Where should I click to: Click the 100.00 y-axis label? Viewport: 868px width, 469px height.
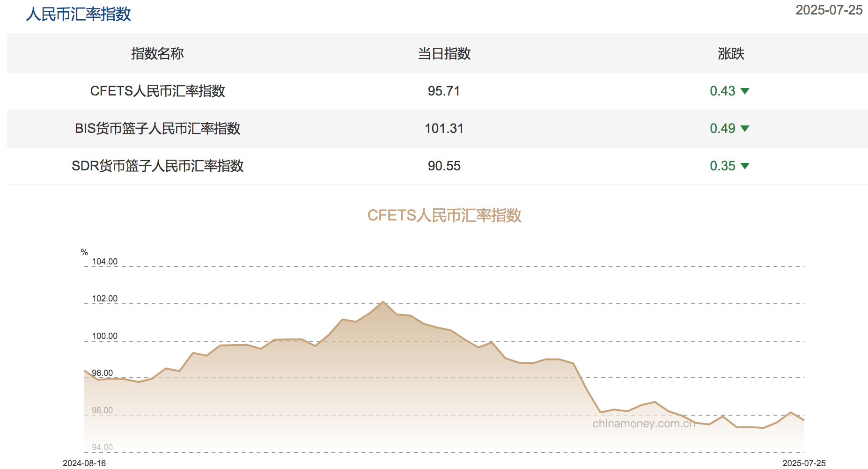105,336
